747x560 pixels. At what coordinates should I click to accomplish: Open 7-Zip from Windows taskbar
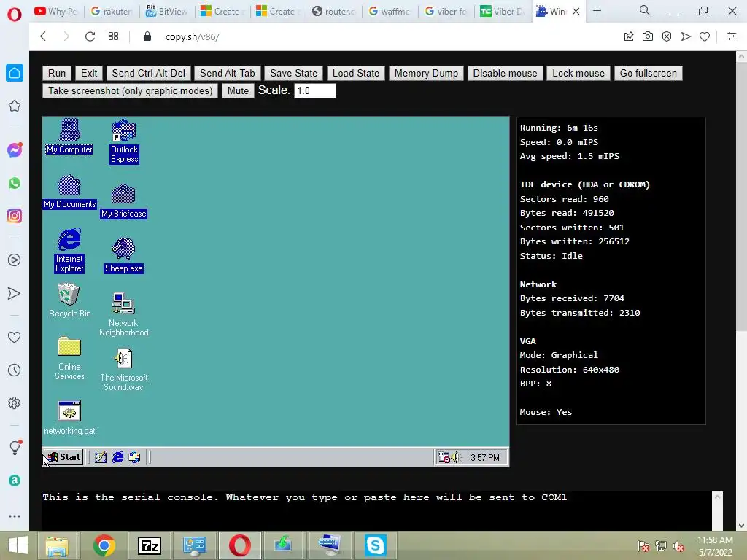[x=149, y=545]
